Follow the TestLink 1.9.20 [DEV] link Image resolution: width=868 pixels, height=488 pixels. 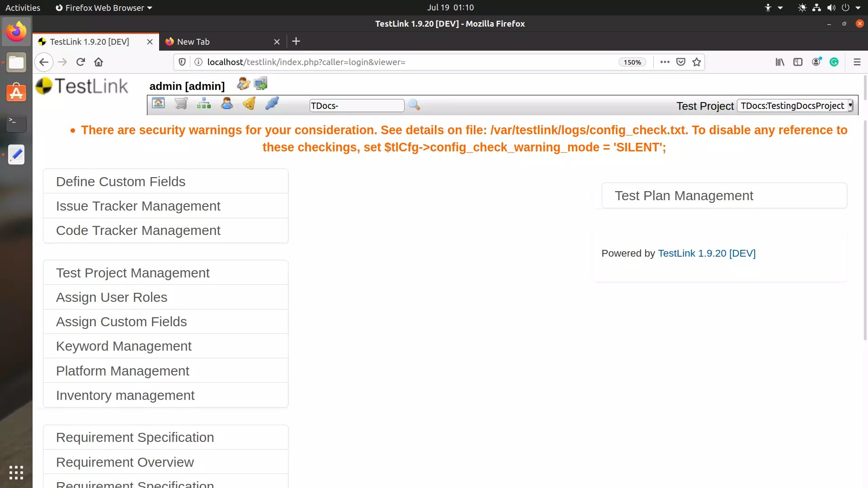coord(707,253)
